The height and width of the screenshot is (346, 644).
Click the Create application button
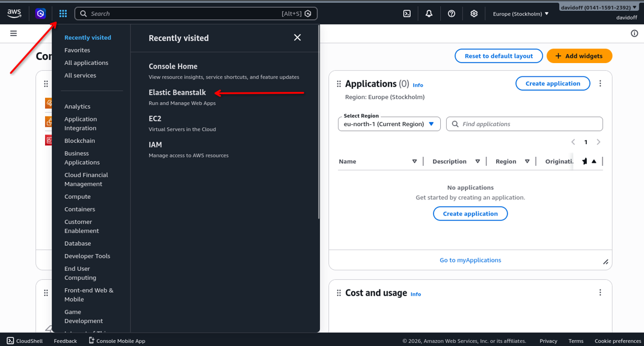point(553,83)
